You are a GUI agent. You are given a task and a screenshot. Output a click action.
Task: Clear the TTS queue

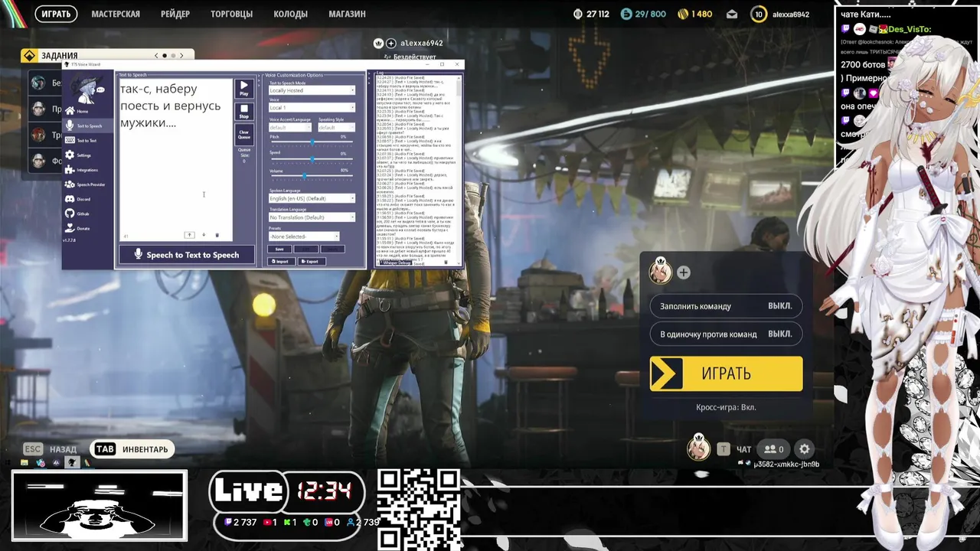coord(243,134)
